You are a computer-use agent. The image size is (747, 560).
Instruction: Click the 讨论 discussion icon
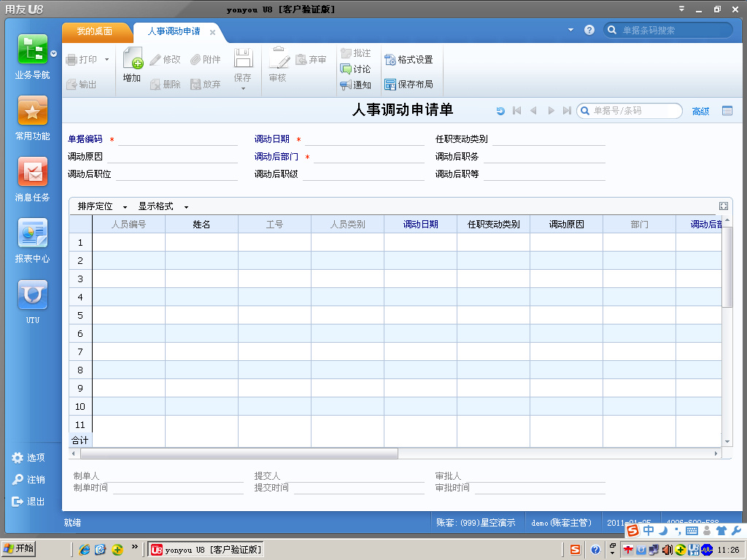tap(346, 69)
